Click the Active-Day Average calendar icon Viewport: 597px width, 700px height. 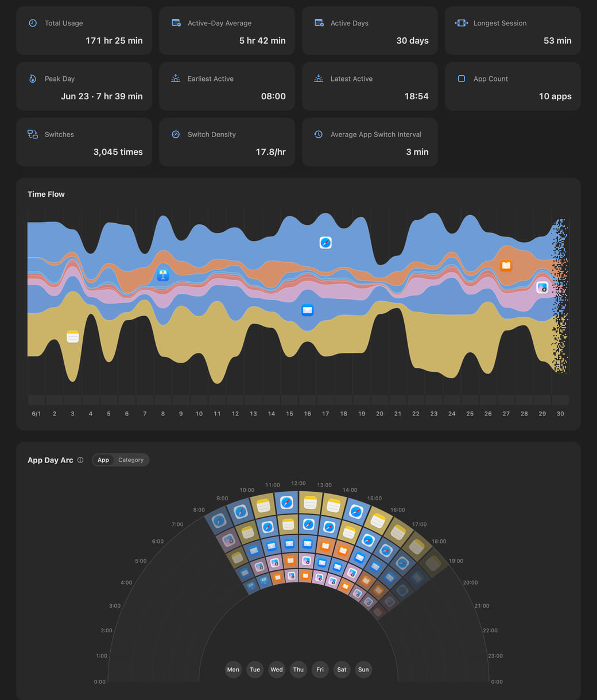click(176, 23)
